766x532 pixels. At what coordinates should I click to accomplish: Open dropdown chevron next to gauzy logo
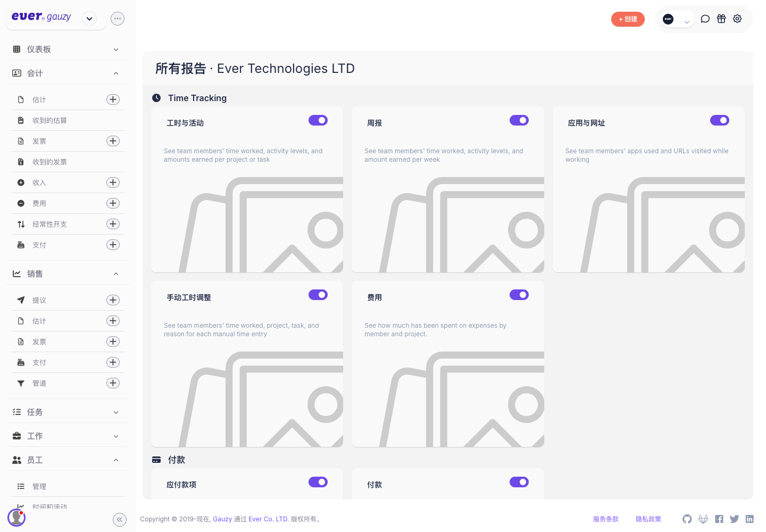[x=89, y=19]
